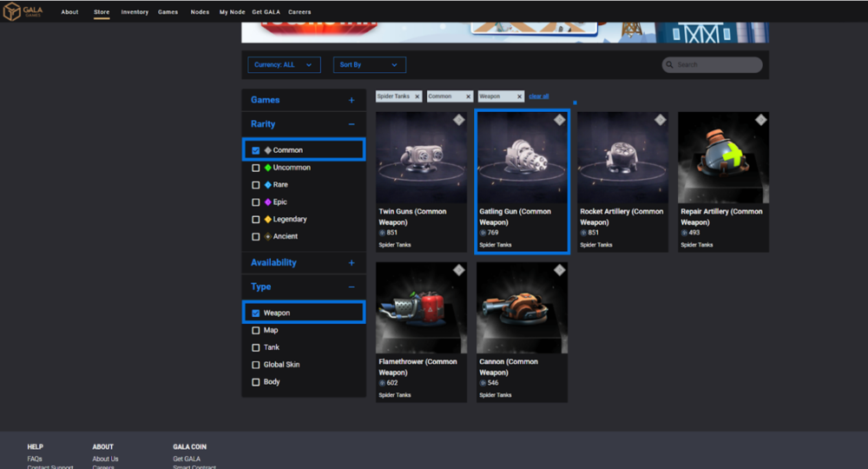Screen dimensions: 868x469
Task: Click rarity diamond on Gatling Gun card
Action: coord(560,120)
